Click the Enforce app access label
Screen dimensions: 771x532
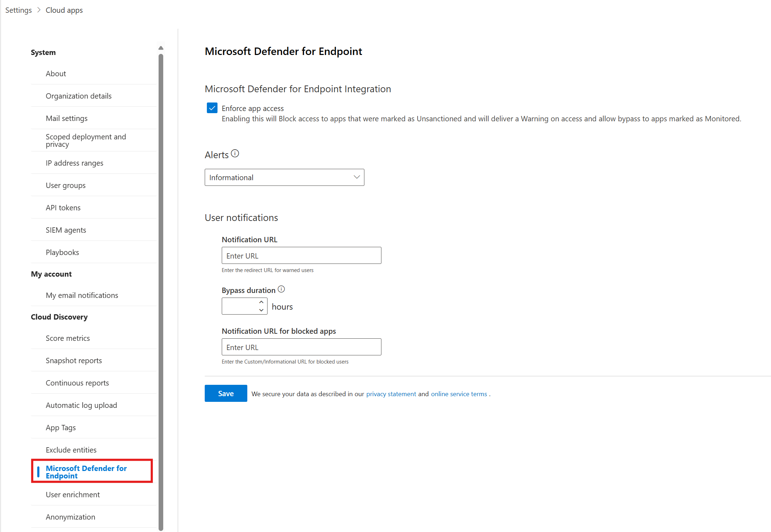tap(253, 108)
